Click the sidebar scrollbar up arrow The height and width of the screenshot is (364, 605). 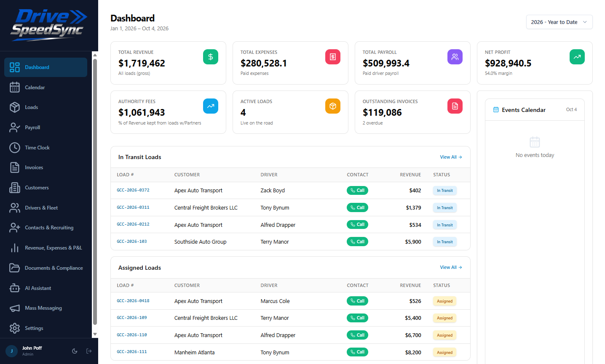(x=95, y=55)
